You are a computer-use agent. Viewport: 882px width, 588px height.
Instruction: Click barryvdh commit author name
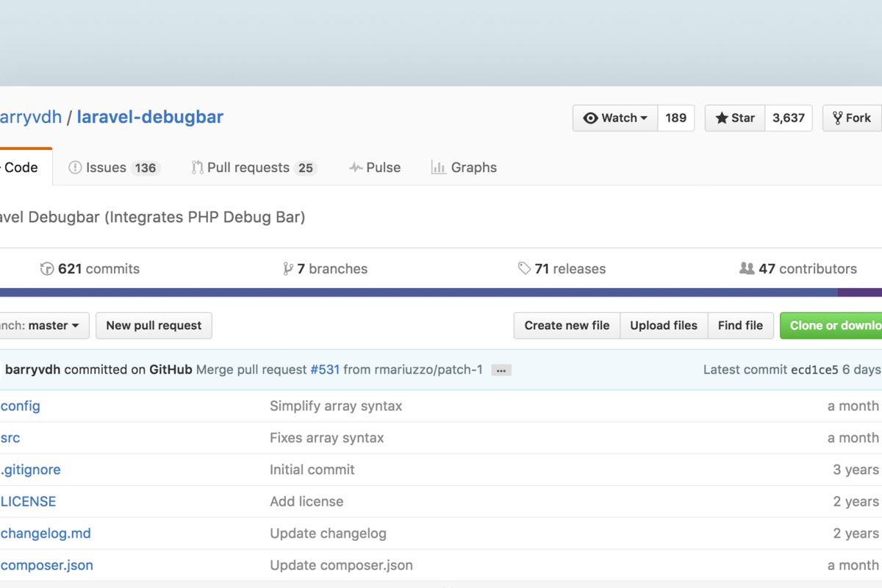[33, 370]
